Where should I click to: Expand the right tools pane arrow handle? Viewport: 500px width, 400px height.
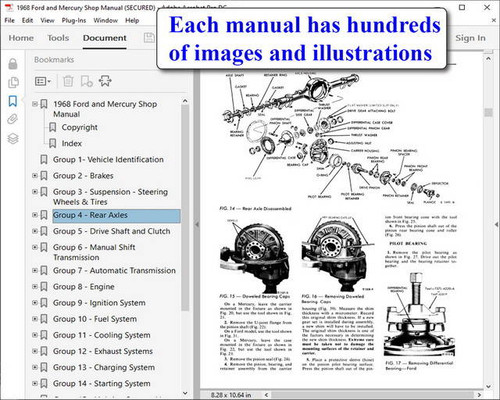coord(497,225)
